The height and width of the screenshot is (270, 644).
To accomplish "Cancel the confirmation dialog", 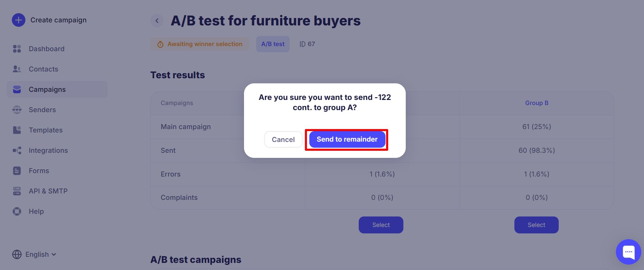I will click(x=283, y=140).
